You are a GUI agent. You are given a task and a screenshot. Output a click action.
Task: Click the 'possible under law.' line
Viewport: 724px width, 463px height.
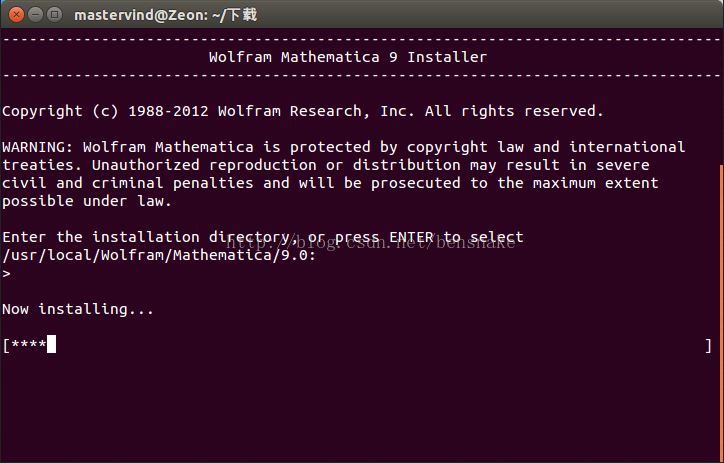pyautogui.click(x=87, y=201)
